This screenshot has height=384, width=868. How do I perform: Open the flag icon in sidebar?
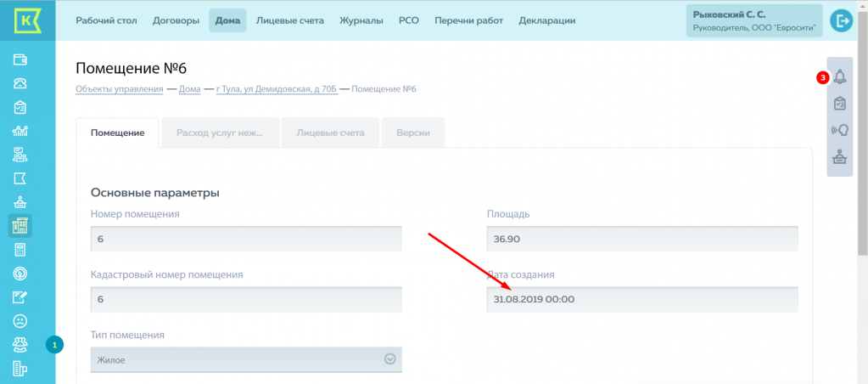[x=20, y=178]
